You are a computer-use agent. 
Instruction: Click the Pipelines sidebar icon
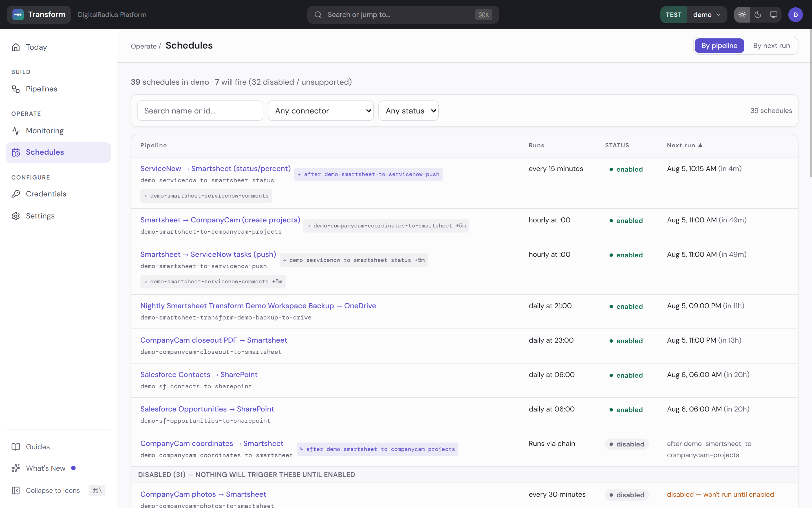(16, 89)
